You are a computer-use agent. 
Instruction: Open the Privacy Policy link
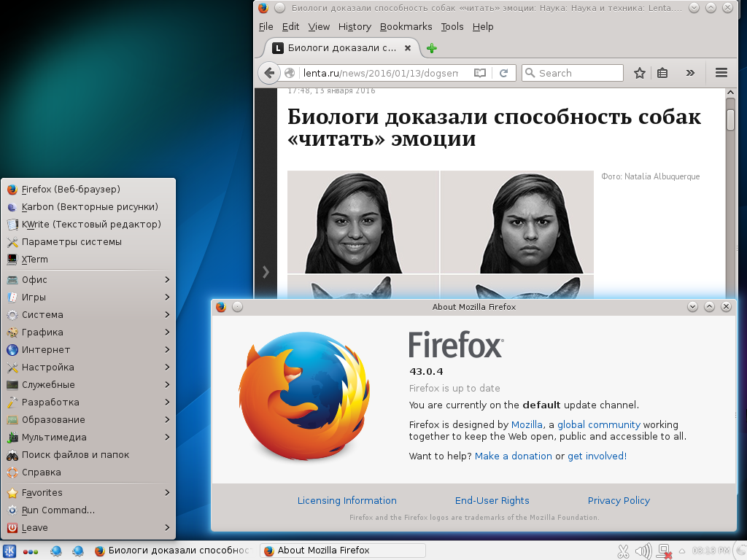coord(618,500)
